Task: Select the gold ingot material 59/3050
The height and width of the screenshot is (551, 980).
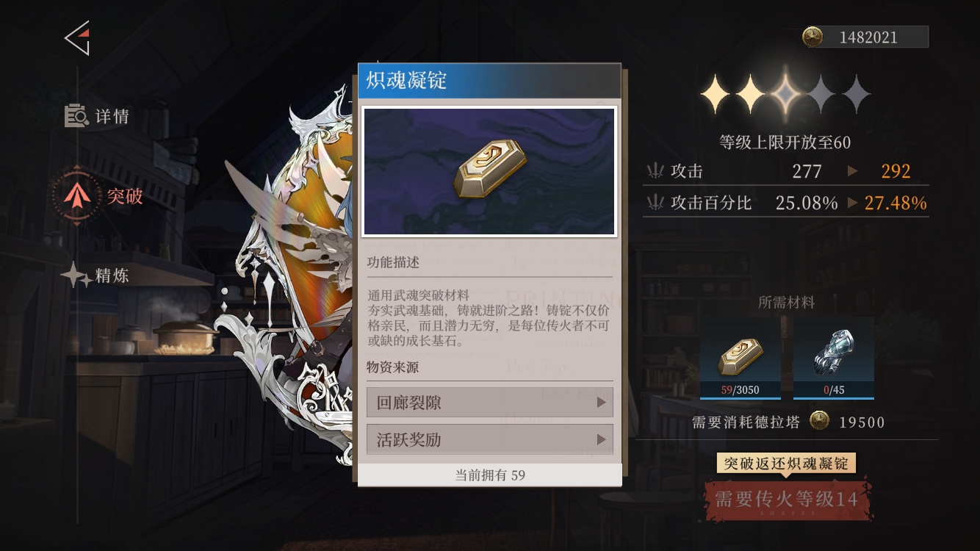Action: [740, 358]
